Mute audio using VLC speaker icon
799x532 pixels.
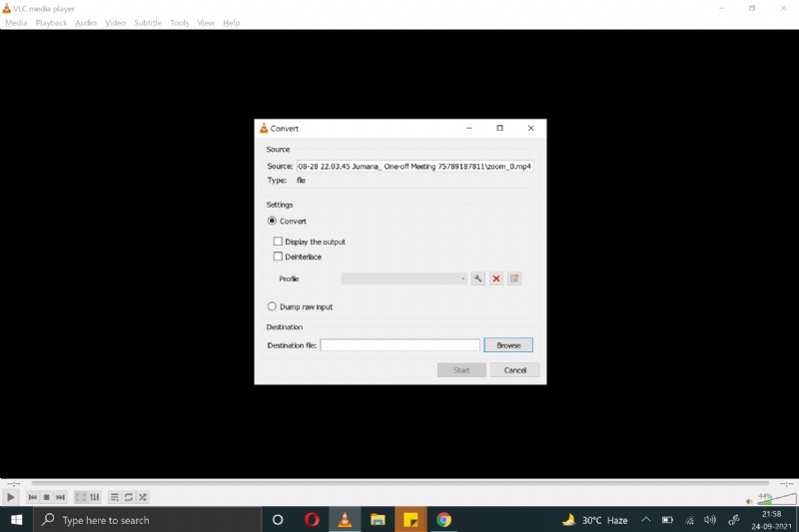[749, 501]
